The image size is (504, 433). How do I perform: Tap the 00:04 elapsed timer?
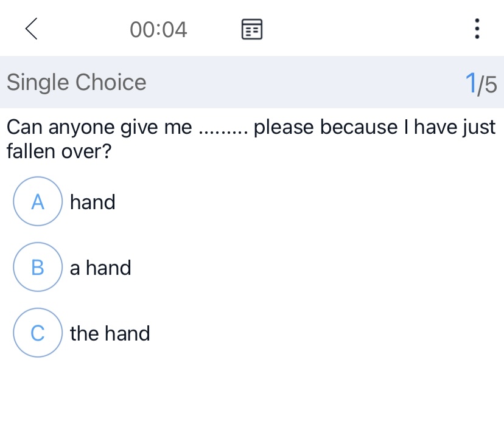pos(158,29)
